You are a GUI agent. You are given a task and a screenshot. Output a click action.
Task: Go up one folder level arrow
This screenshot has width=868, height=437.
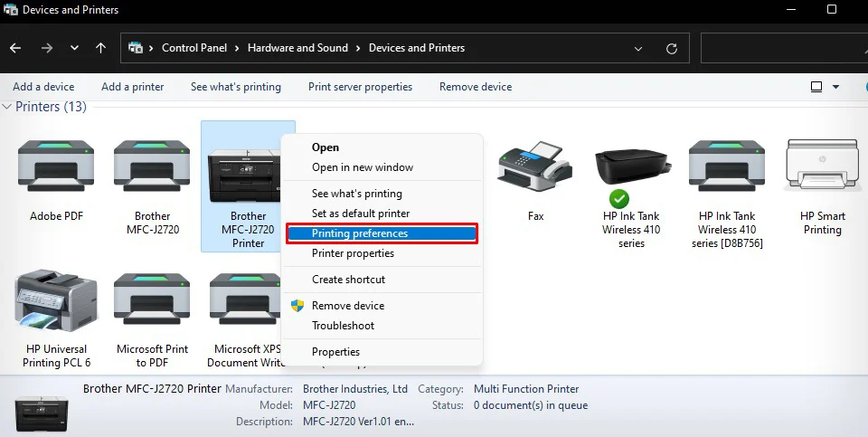tap(100, 48)
